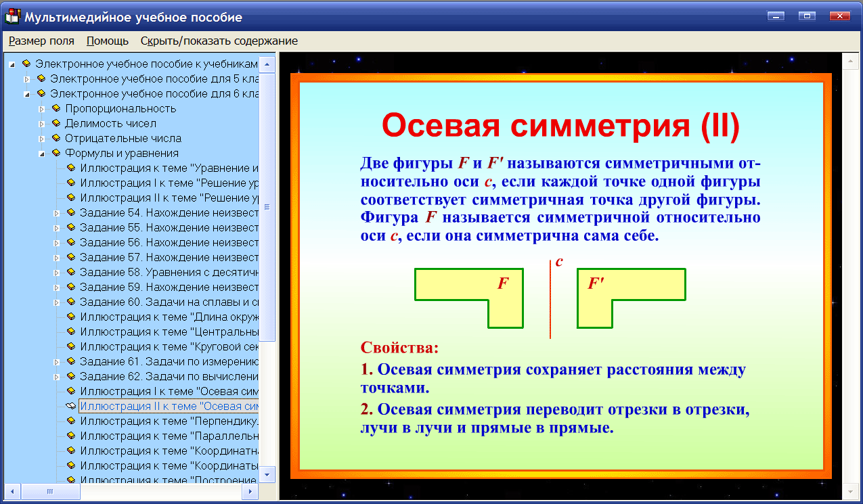Viewport: 863px width, 504px height.
Task: Click the book icon next to "Задание 60"
Action: pyautogui.click(x=70, y=302)
